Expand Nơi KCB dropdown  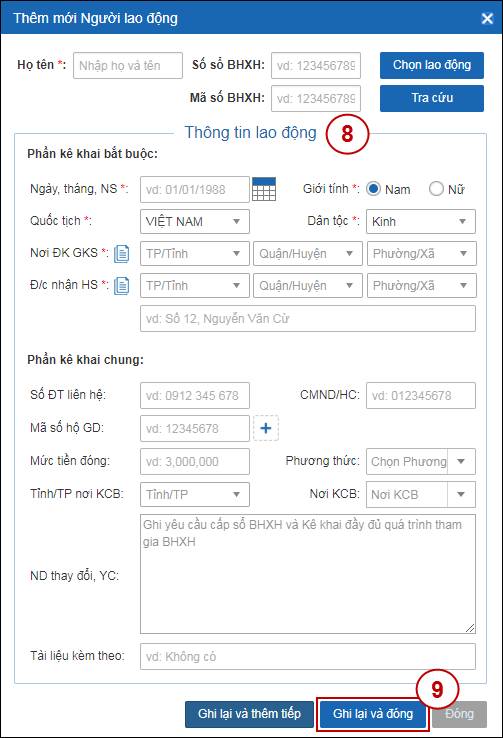point(421,494)
